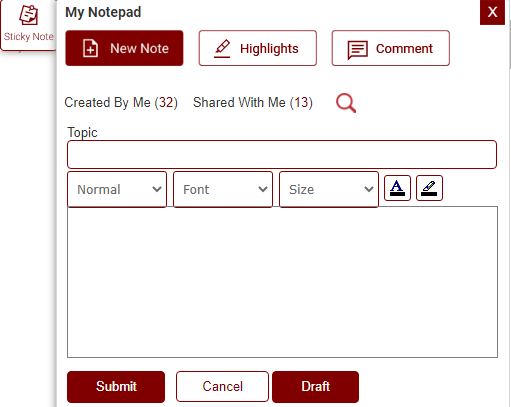
Task: Open the text color picker icon
Action: click(397, 188)
